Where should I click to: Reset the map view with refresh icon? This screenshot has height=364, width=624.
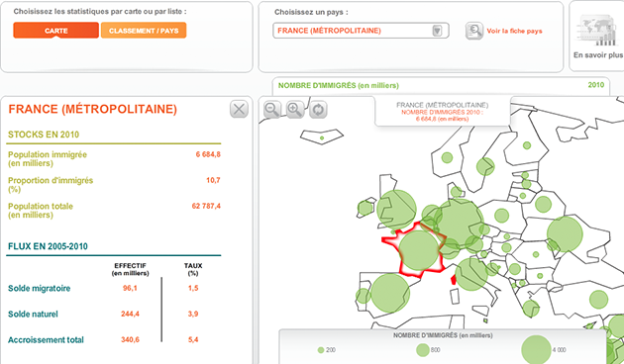pyautogui.click(x=318, y=109)
